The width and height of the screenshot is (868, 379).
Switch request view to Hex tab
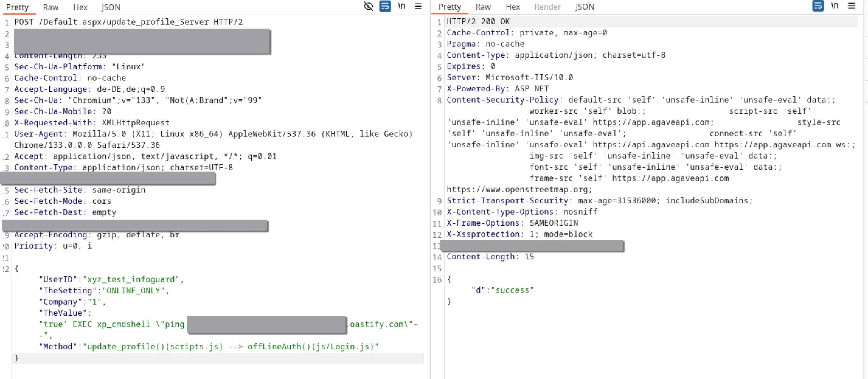point(80,7)
